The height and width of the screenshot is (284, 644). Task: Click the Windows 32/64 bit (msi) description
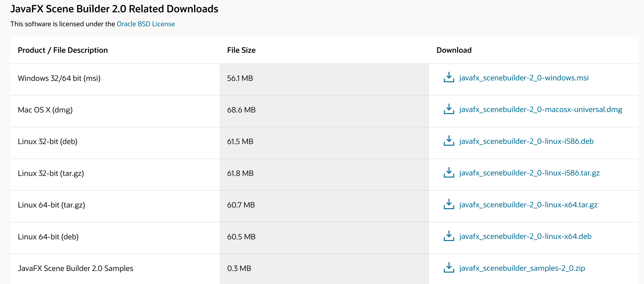(59, 78)
